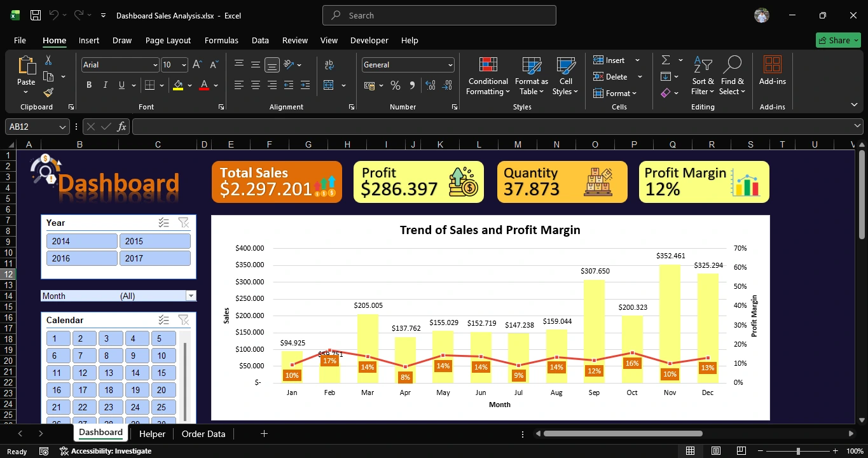Toggle Italic formatting

click(x=104, y=85)
